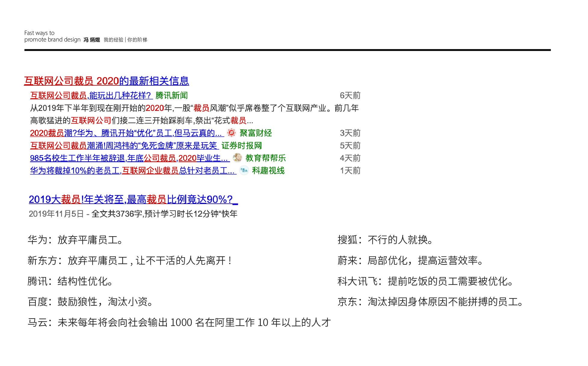Open 2020裁员潮?华为、腾讯开始"优化"员工 article link
Image resolution: width=588 pixels, height=366 pixels.
[127, 133]
